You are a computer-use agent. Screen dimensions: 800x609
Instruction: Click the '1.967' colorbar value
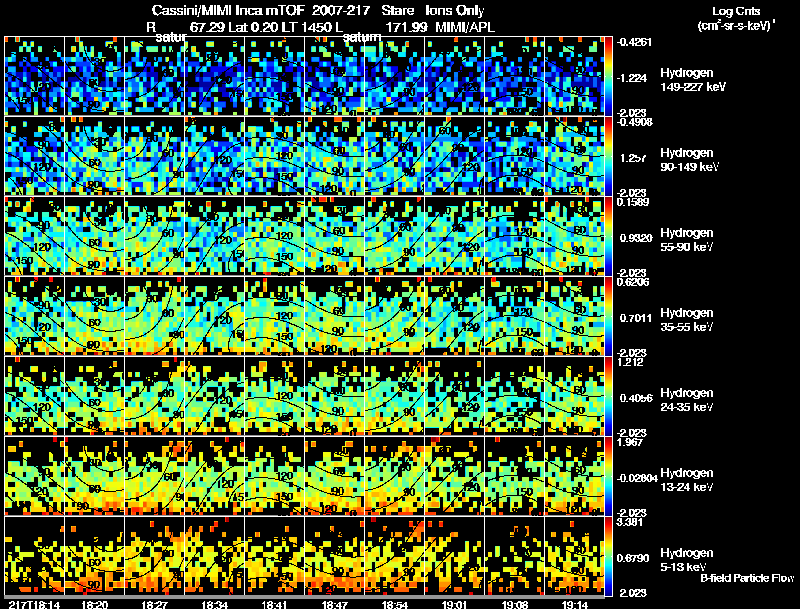click(x=630, y=442)
